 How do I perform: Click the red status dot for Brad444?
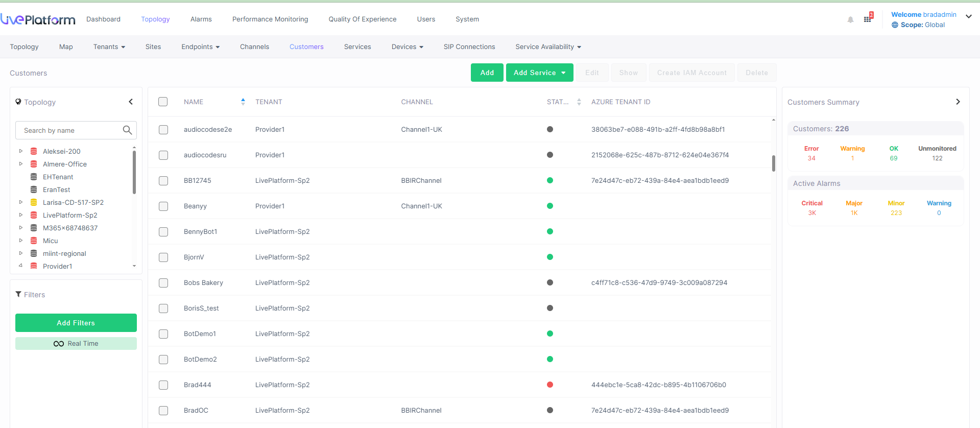(x=550, y=385)
